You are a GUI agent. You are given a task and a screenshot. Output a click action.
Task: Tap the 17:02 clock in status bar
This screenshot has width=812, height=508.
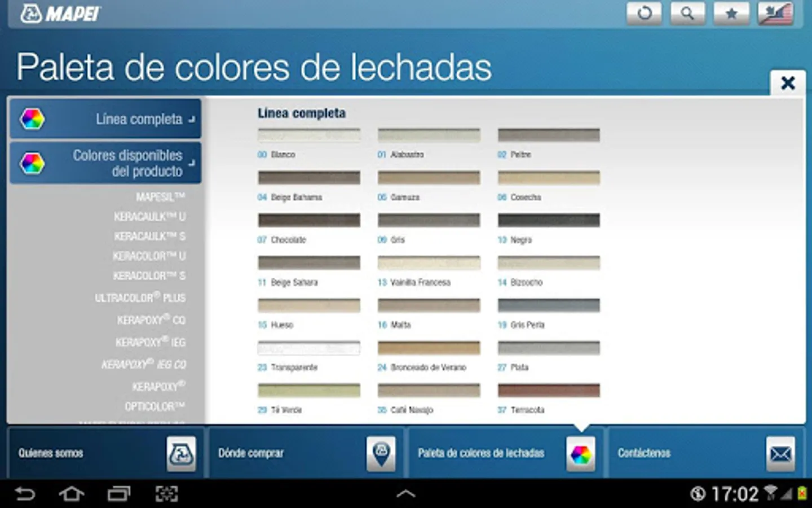coord(735,494)
